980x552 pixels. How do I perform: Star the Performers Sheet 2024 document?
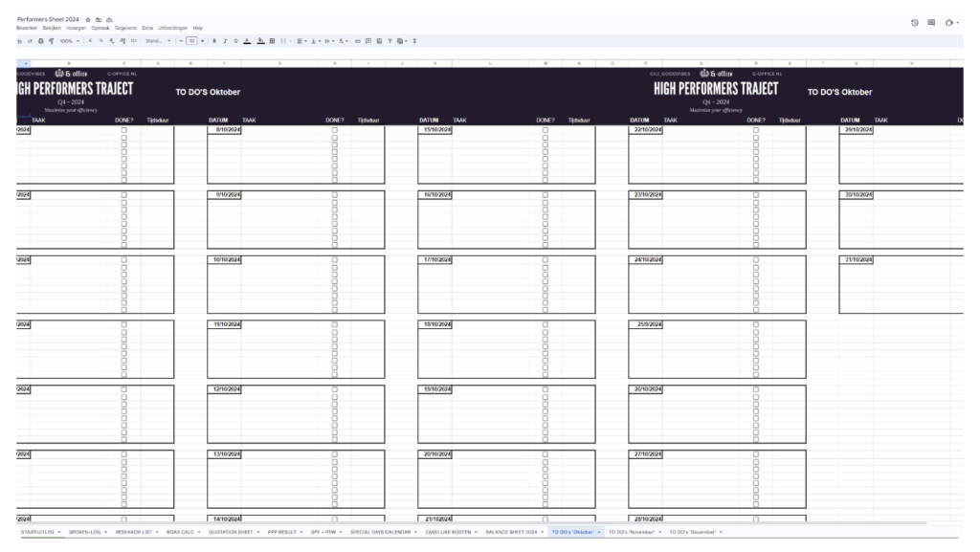click(x=88, y=20)
